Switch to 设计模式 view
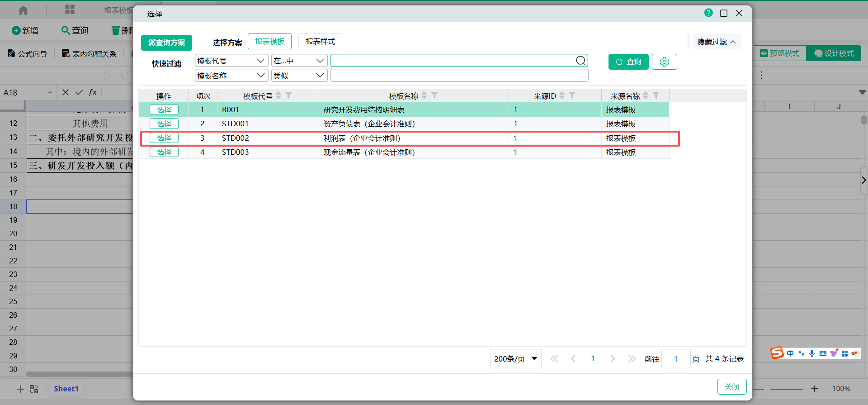 (834, 53)
